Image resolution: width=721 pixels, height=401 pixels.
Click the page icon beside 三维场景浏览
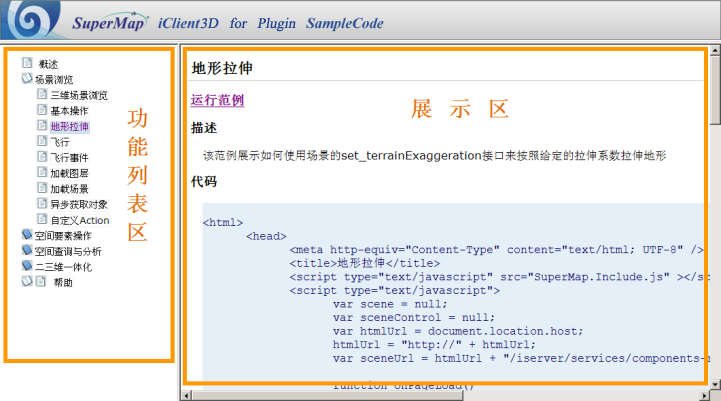point(42,95)
